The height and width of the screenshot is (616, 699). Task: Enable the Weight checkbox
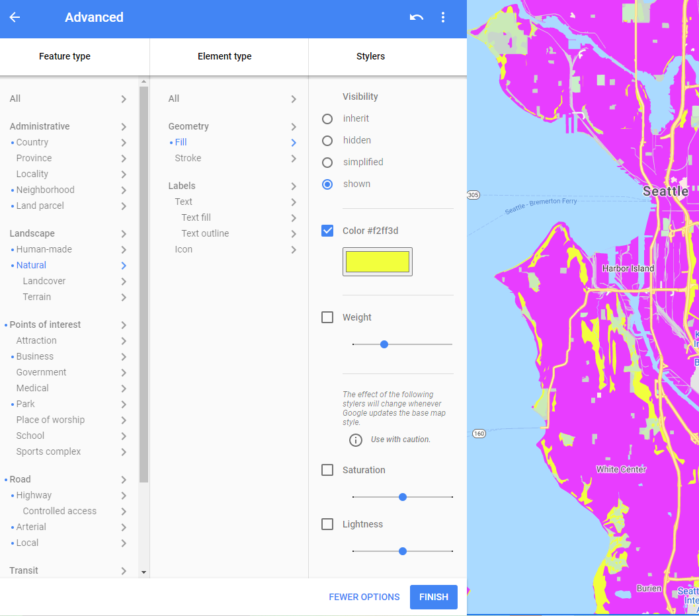pos(327,317)
